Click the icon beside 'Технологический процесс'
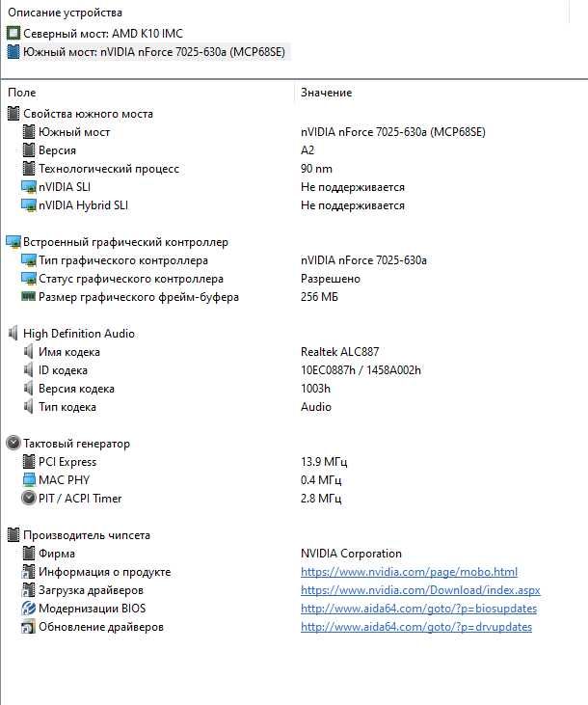Screen dimensions: 588x705 tap(28, 169)
